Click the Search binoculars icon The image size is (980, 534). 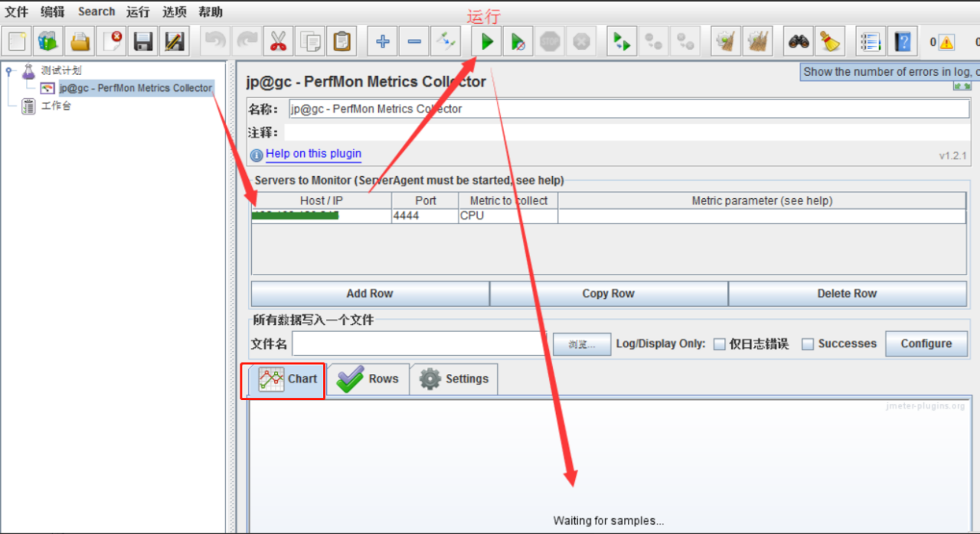799,41
